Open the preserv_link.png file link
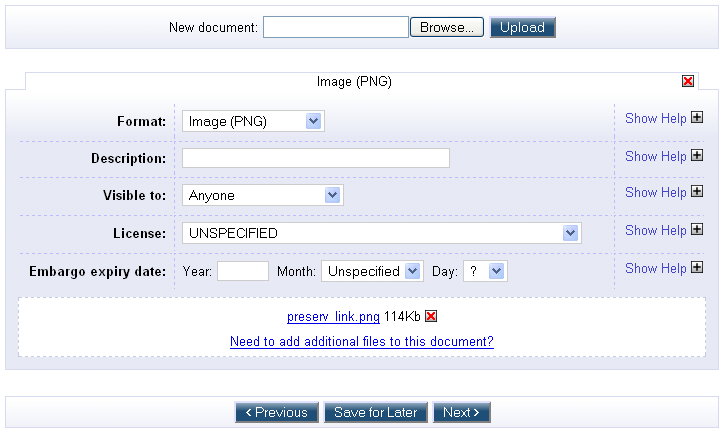724x434 pixels. [333, 317]
